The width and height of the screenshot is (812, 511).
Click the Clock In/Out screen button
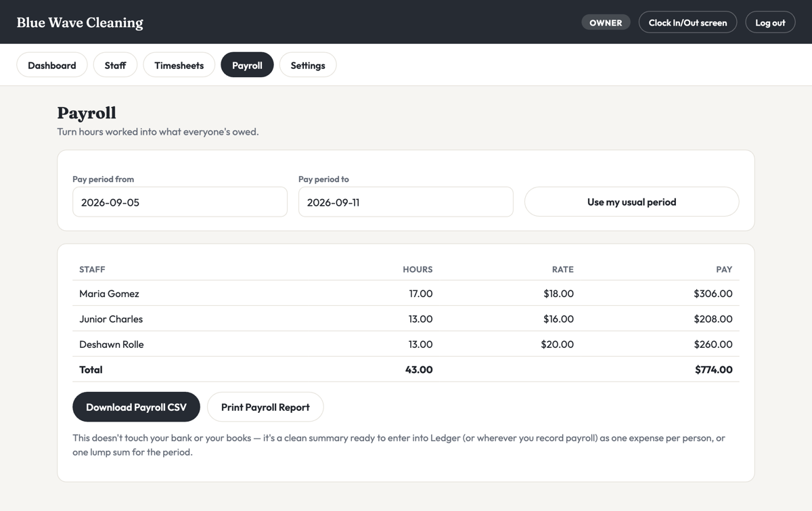click(x=687, y=22)
